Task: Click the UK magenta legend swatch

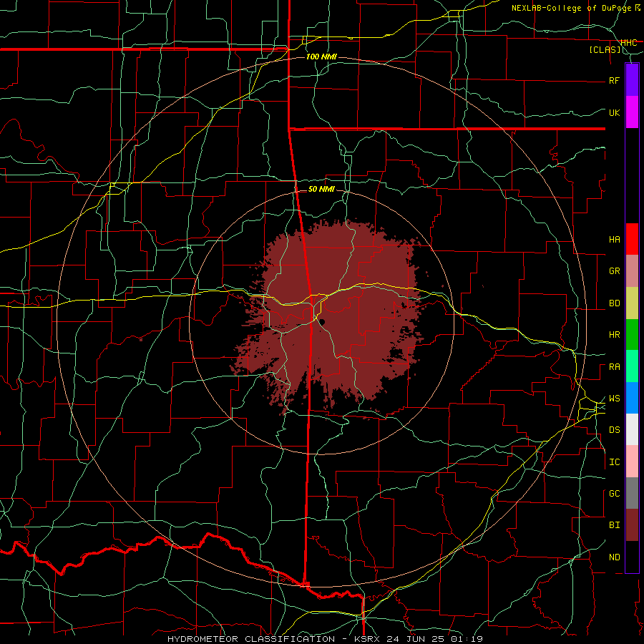Action: click(x=632, y=112)
